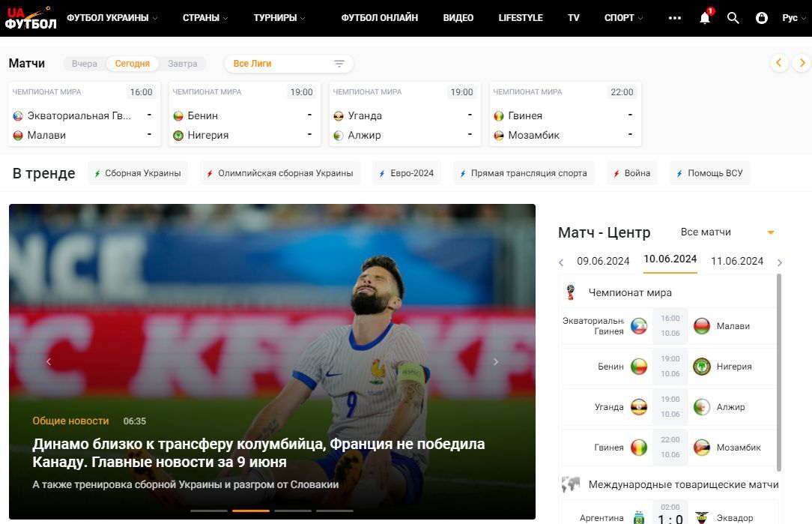The height and width of the screenshot is (524, 812).
Task: Open Международные товарищеские матчи heading
Action: (x=683, y=484)
